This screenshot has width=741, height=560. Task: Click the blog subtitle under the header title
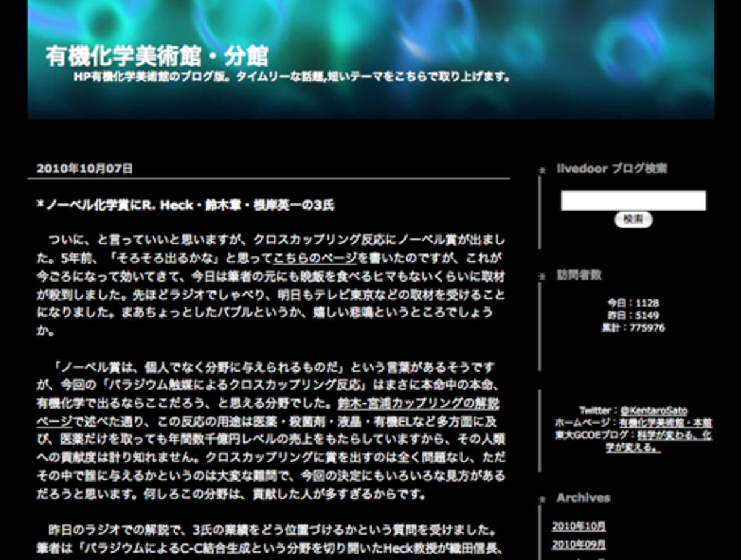click(291, 78)
